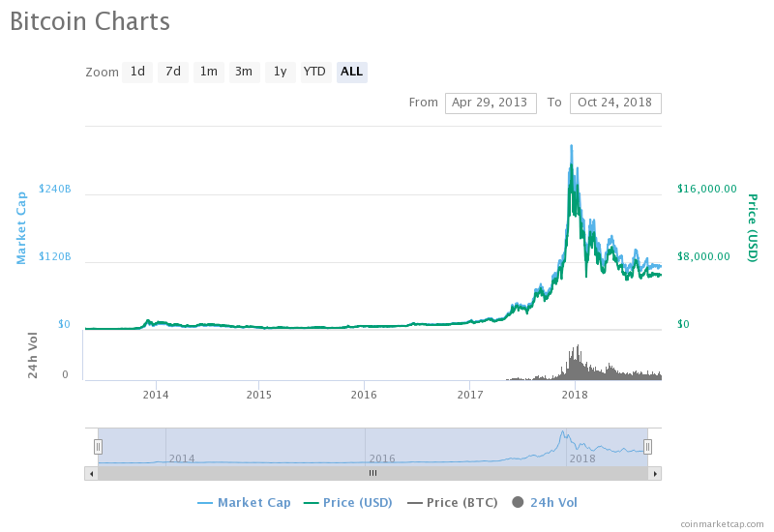Screen dimensions: 774x532
Task: Click the navigator right range handle
Action: (647, 447)
